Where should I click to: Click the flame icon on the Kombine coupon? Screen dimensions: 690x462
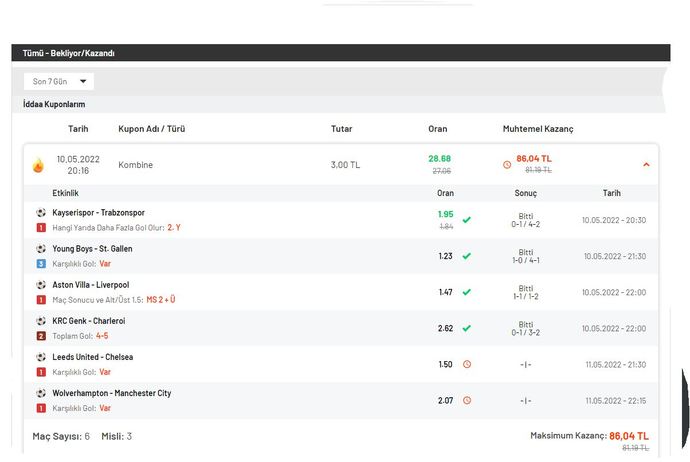38,165
